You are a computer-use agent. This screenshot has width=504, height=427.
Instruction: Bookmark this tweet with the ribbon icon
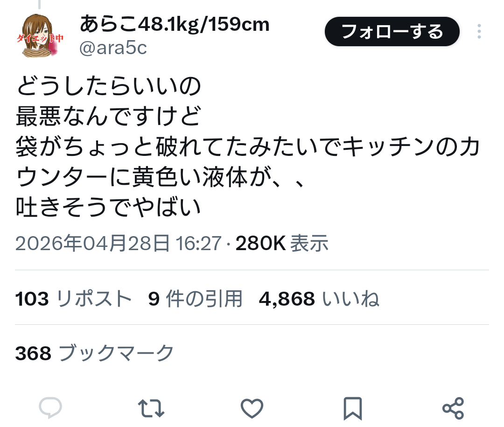(353, 408)
